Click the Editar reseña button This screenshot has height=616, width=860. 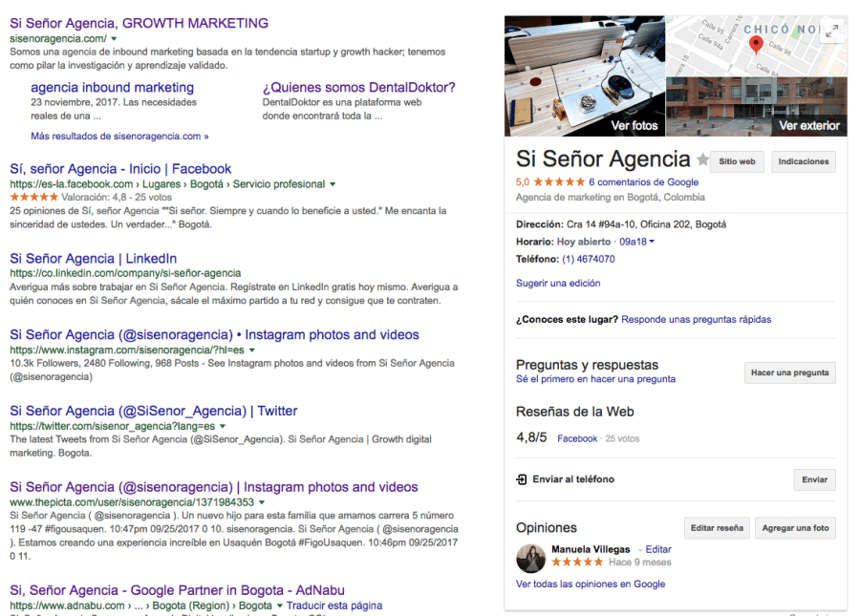[717, 528]
